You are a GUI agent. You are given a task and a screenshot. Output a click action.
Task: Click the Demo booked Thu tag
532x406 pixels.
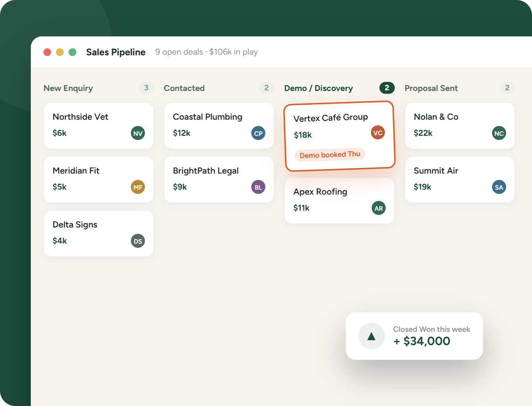[x=330, y=155]
